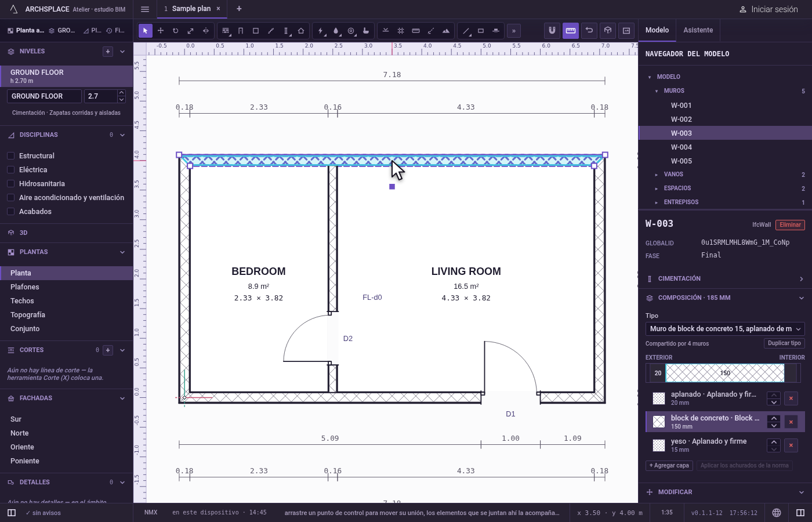812x522 pixels.
Task: Activate the move tool with crossed arrows
Action: tap(161, 31)
